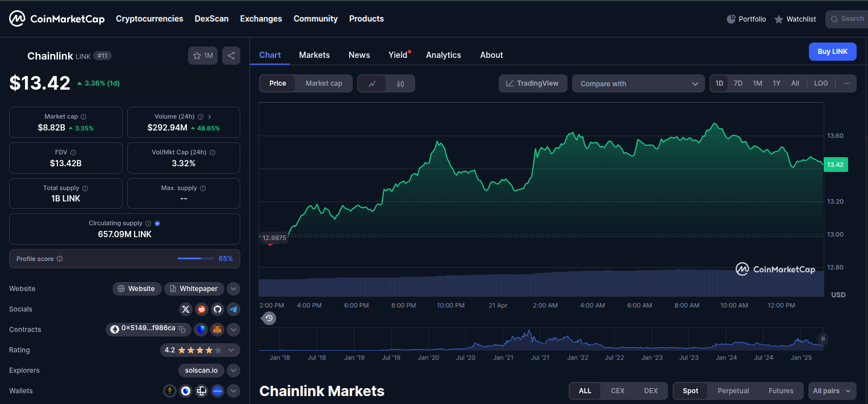Add contract to MetaMask fox icon

point(218,330)
